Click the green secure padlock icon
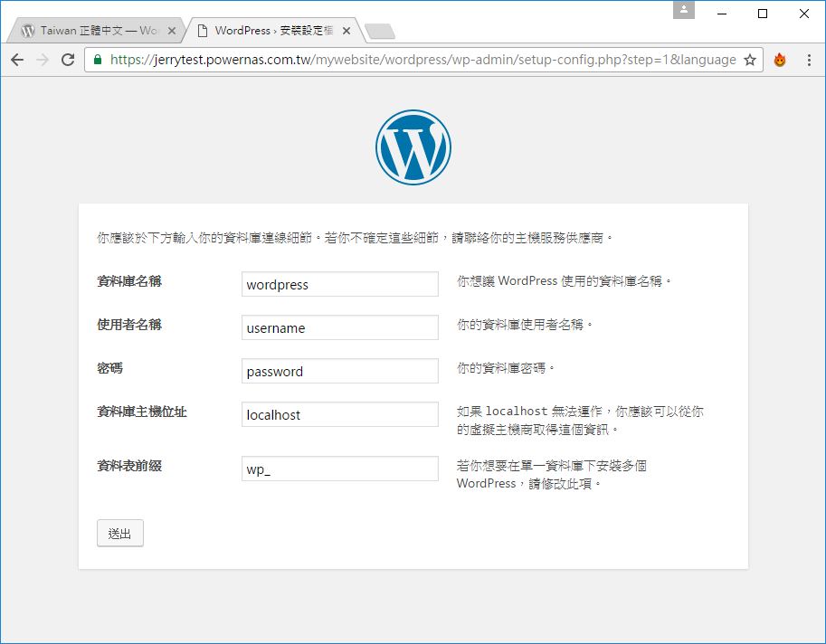The image size is (826, 644). [x=98, y=60]
